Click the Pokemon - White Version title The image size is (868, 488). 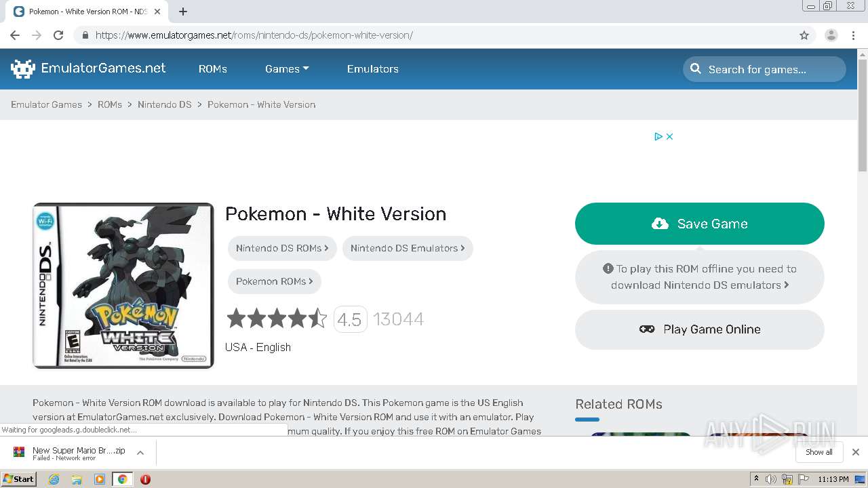336,214
